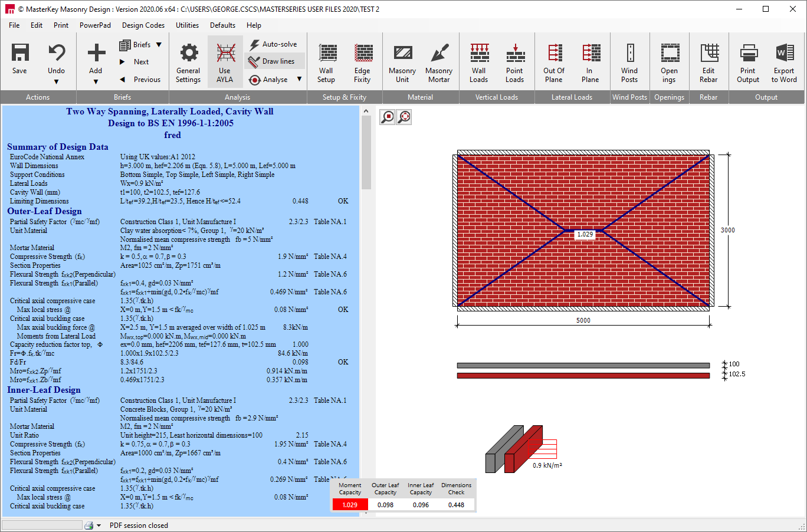Go to Previous brief

(140, 80)
